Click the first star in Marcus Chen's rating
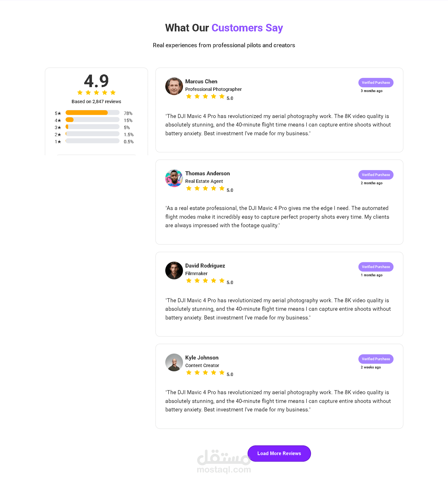Image resolution: width=448 pixels, height=484 pixels. [x=189, y=96]
